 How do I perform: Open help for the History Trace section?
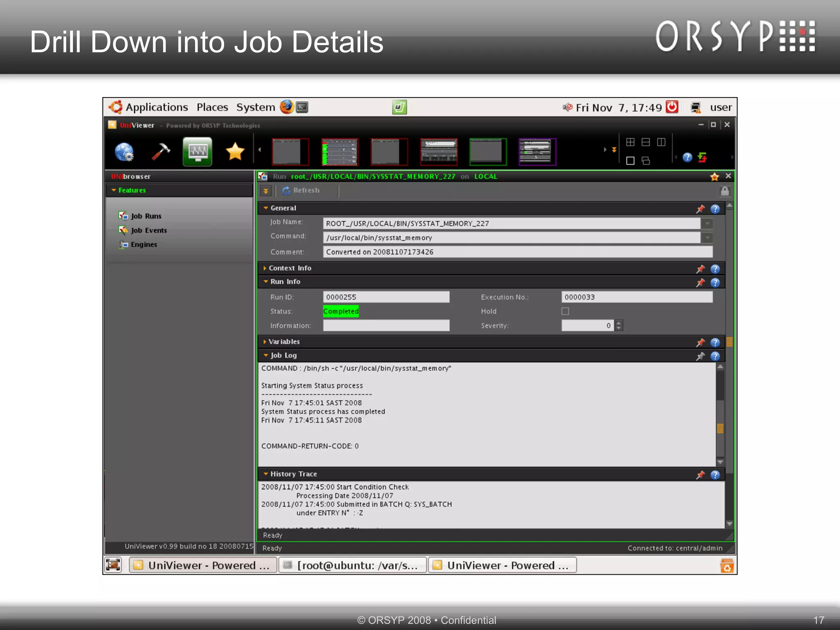pyautogui.click(x=715, y=475)
